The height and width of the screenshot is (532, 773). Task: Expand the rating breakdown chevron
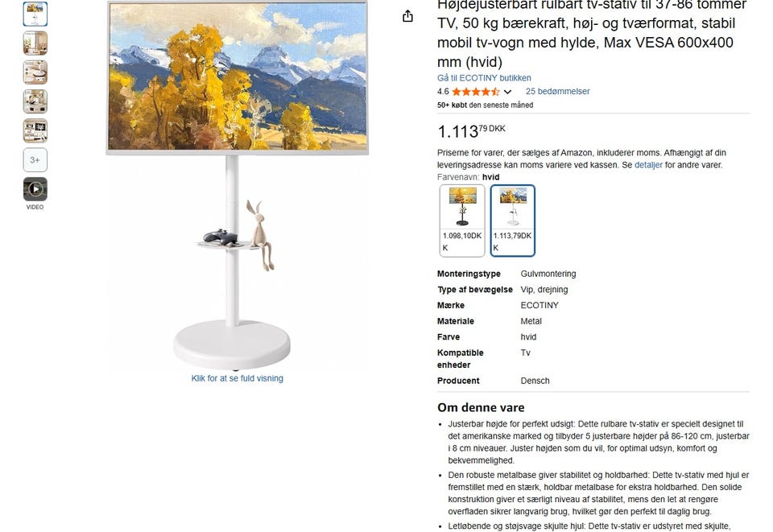pyautogui.click(x=508, y=92)
